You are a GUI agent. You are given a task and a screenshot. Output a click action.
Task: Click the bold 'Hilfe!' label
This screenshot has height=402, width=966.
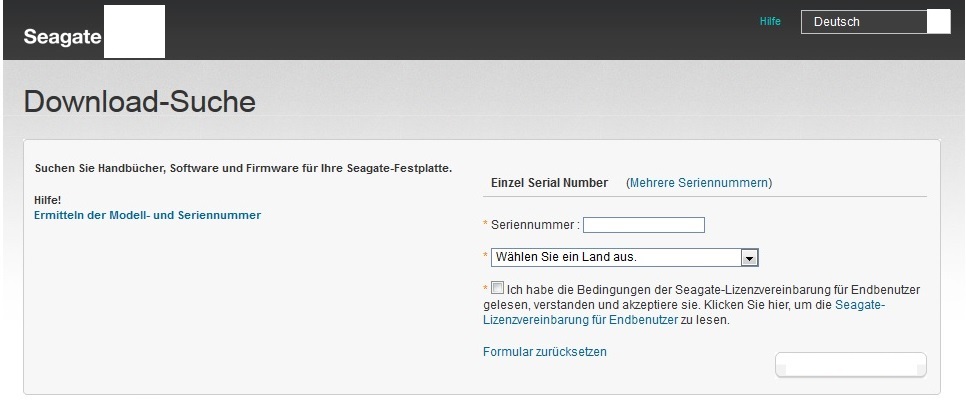click(47, 201)
